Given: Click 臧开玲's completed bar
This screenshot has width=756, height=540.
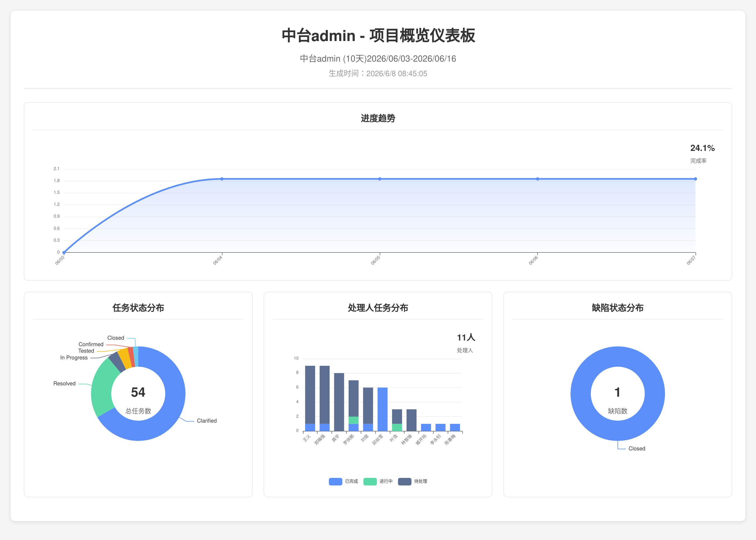Looking at the screenshot, I should click(426, 428).
